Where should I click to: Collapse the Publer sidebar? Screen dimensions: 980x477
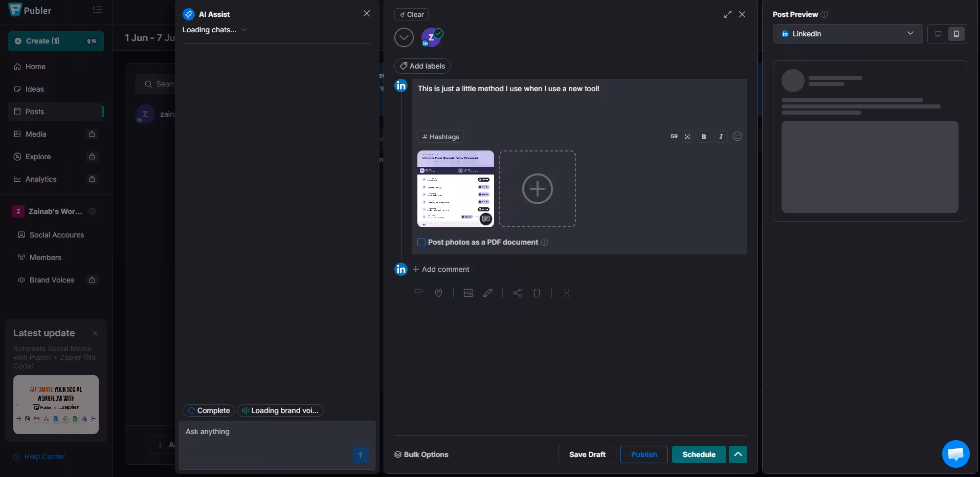coord(97,10)
